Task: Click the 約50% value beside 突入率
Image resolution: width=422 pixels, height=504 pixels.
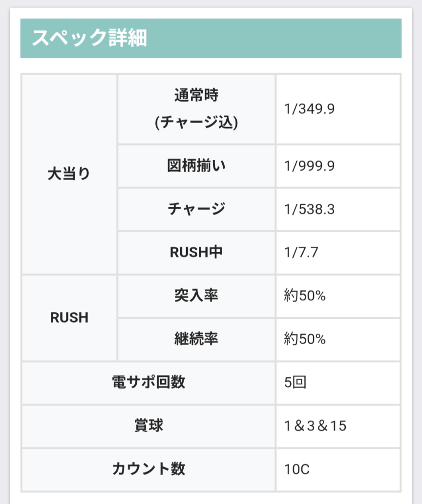Action: (x=305, y=296)
